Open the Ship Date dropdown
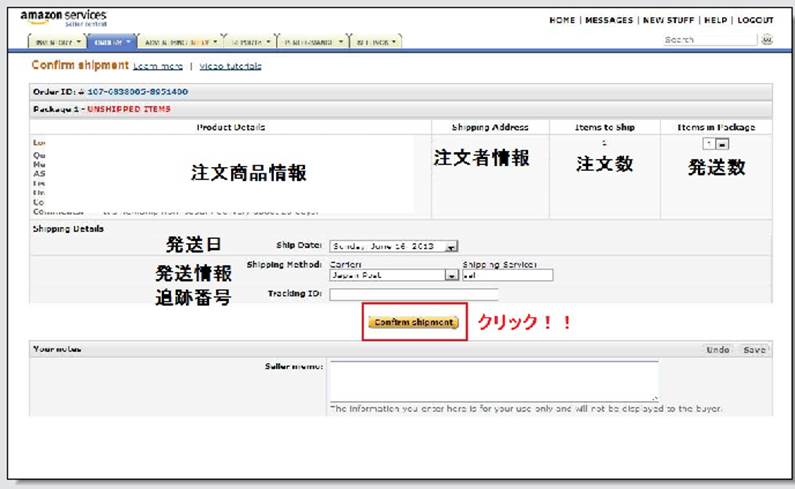Screen dimensions: 795x489 pyautogui.click(x=393, y=246)
